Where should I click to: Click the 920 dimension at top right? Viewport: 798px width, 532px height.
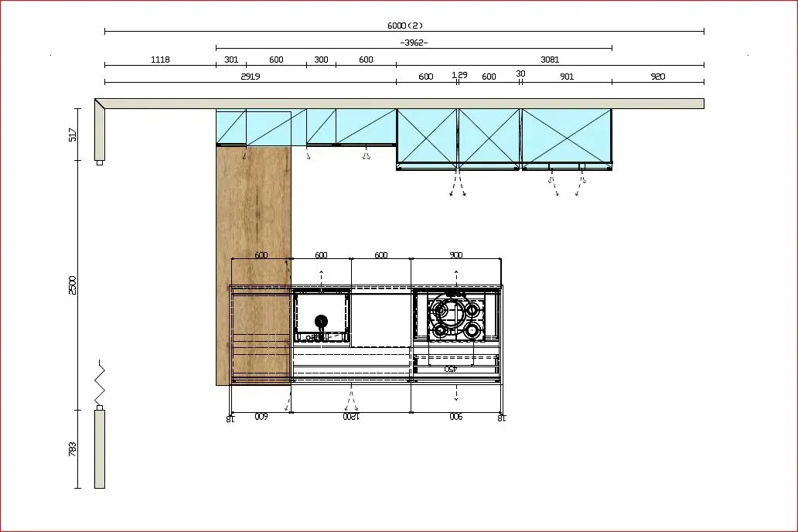tap(657, 77)
